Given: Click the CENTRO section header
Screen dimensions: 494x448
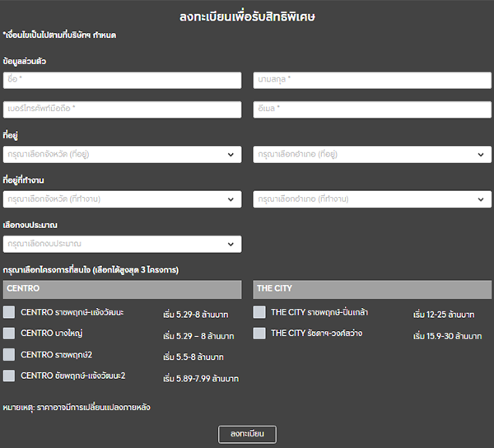Looking at the screenshot, I should click(122, 289).
